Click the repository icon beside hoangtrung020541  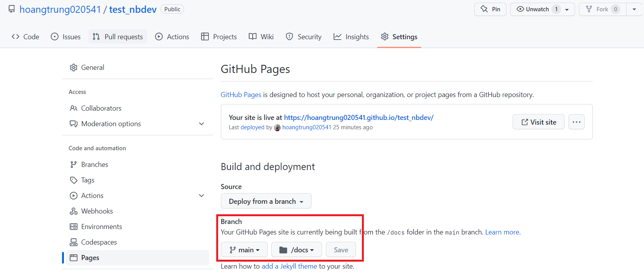[12, 9]
